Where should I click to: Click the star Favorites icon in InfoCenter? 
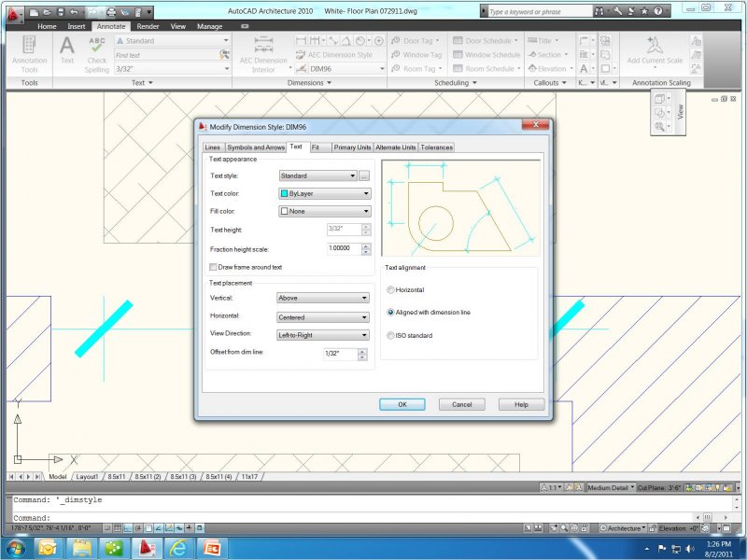644,11
